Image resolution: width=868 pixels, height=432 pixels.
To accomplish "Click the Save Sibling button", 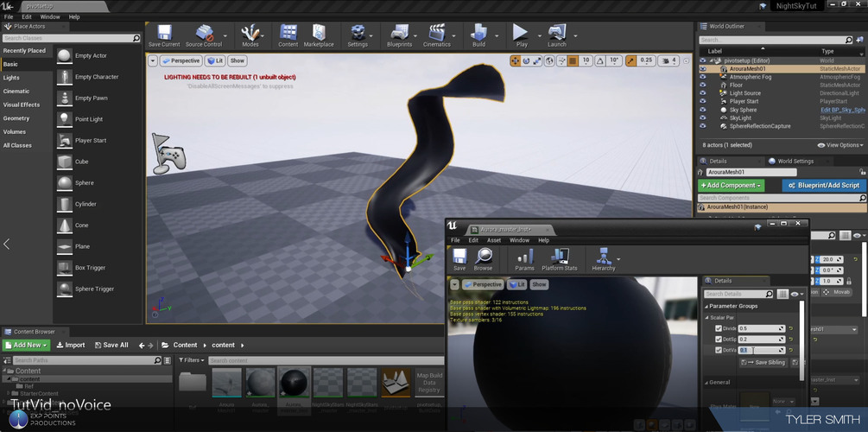I will (763, 362).
